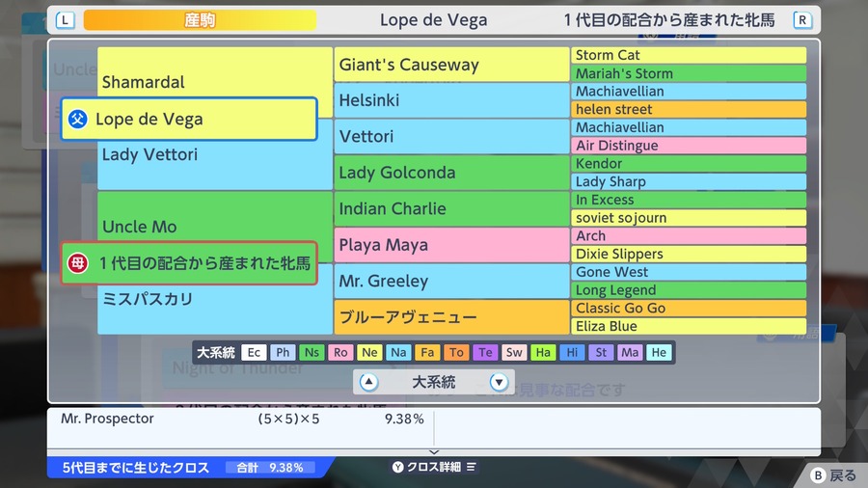Click the Fa lineage color swatch
The image size is (868, 488).
427,352
